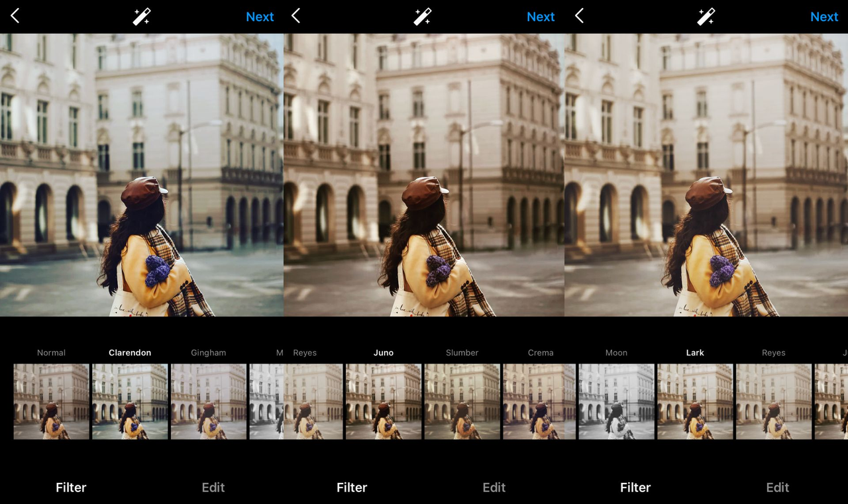The image size is (848, 504).
Task: Tap the back chevron on the middle screen
Action: tap(295, 16)
